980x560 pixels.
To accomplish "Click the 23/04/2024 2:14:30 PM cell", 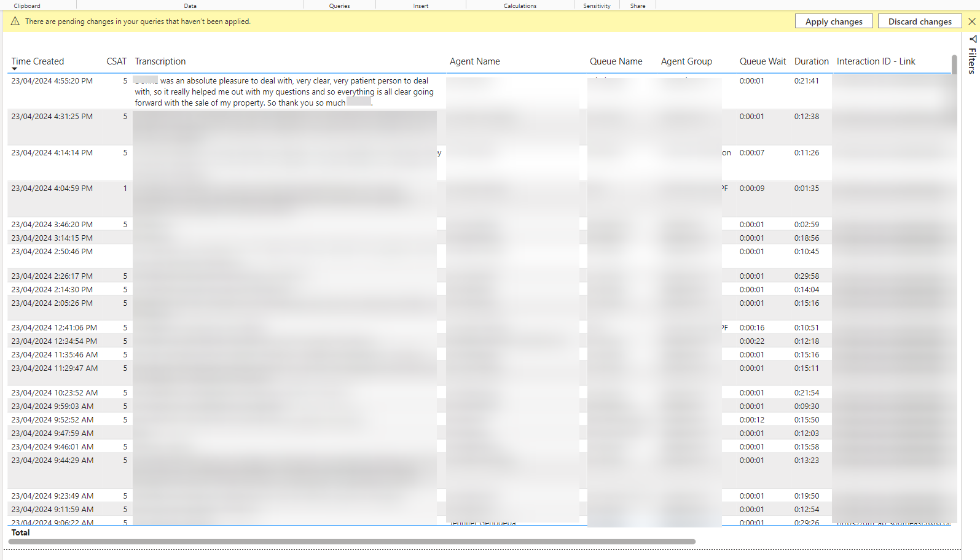I will (x=52, y=290).
